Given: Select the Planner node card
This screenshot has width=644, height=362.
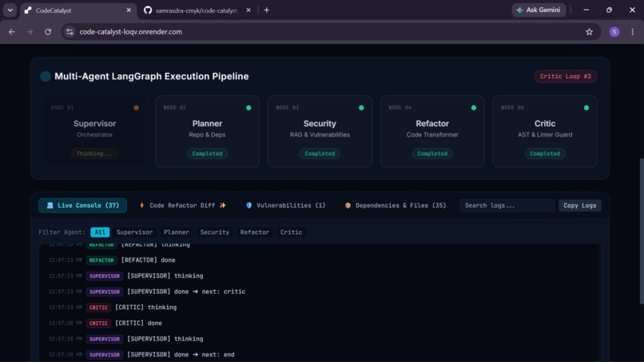Looking at the screenshot, I should (207, 131).
